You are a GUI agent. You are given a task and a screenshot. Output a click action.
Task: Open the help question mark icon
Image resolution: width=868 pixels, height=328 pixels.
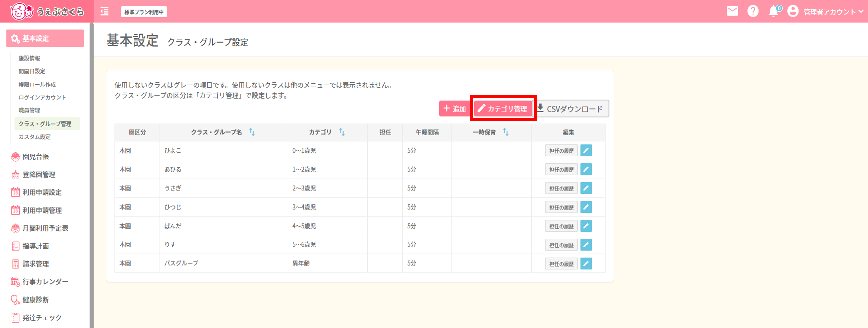(753, 11)
